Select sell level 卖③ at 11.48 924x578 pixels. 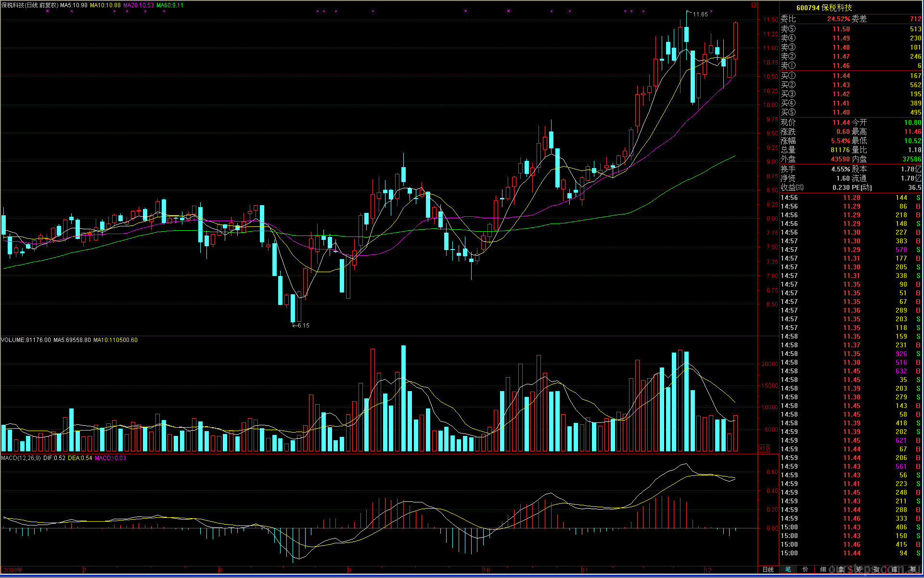[851, 47]
